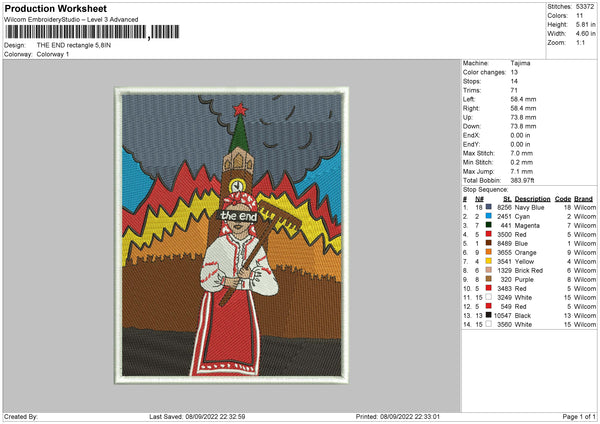Pick the Magenta swatch in stop 3
Viewport: 600px width, 424px height.
488,225
